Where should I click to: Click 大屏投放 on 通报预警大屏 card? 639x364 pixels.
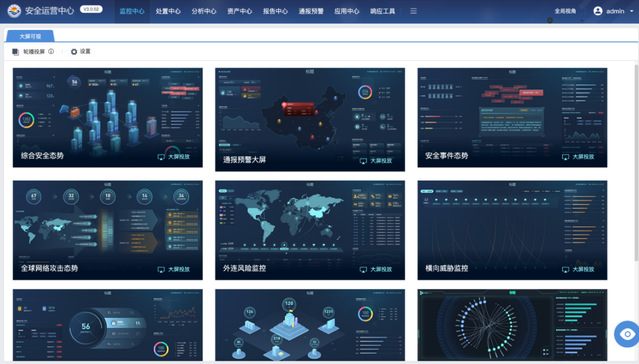(376, 161)
